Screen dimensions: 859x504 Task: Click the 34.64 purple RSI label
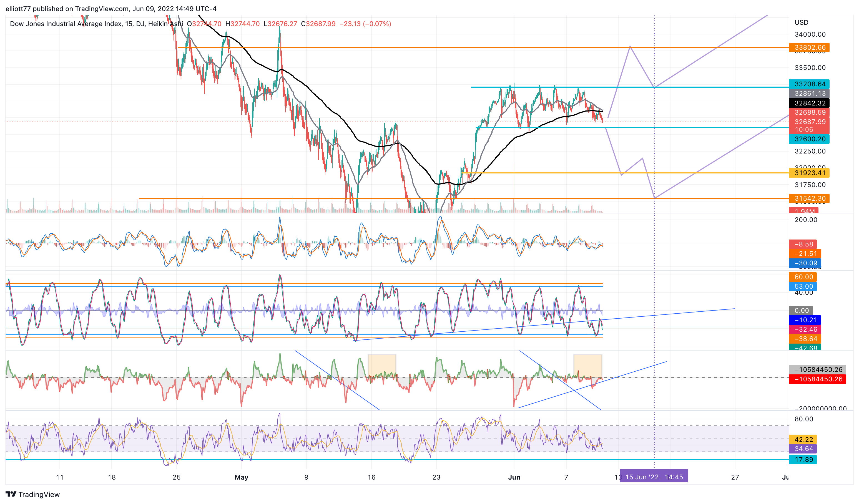tap(803, 449)
